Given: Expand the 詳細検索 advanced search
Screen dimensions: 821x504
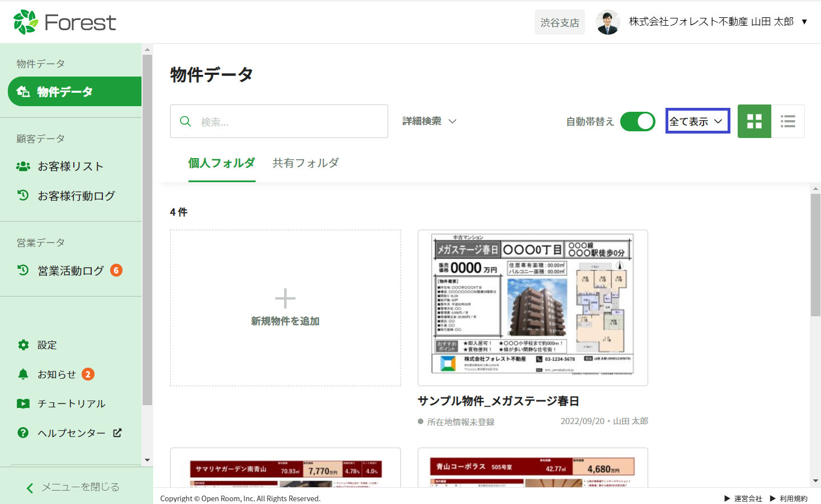Looking at the screenshot, I should tap(430, 121).
